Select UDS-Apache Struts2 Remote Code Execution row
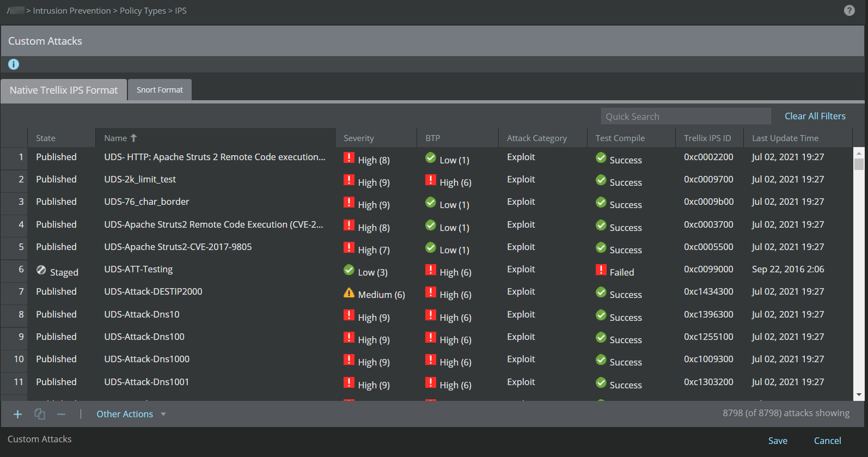 click(x=427, y=225)
